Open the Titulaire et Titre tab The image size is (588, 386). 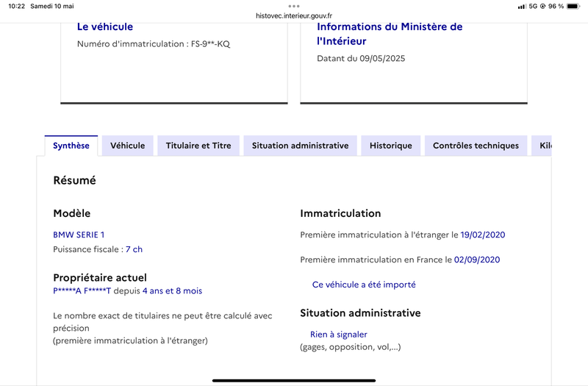[x=198, y=146]
